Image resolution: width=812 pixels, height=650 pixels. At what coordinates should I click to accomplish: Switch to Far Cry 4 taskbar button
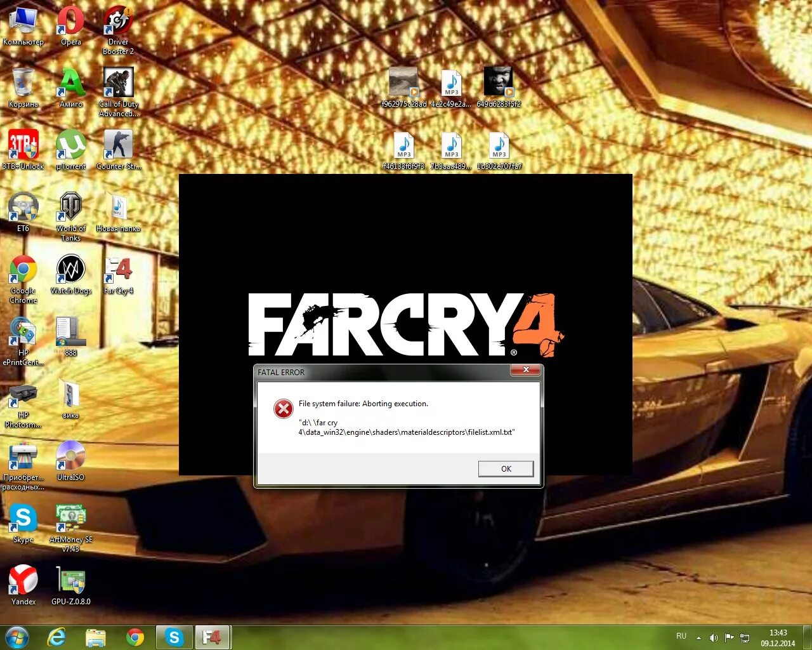click(212, 637)
